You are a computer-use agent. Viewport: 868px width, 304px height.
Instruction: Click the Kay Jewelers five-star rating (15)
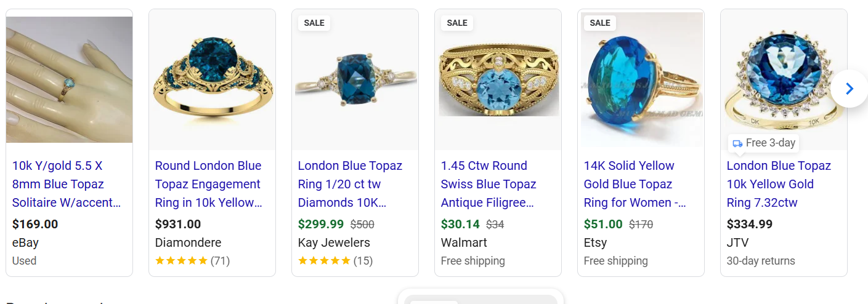(335, 261)
